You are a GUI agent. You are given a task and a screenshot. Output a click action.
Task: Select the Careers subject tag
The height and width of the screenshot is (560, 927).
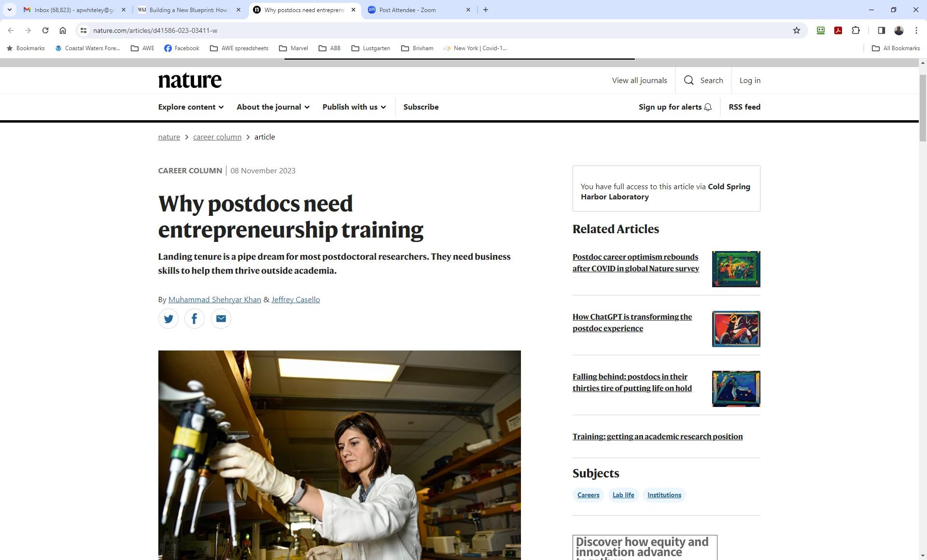tap(588, 495)
